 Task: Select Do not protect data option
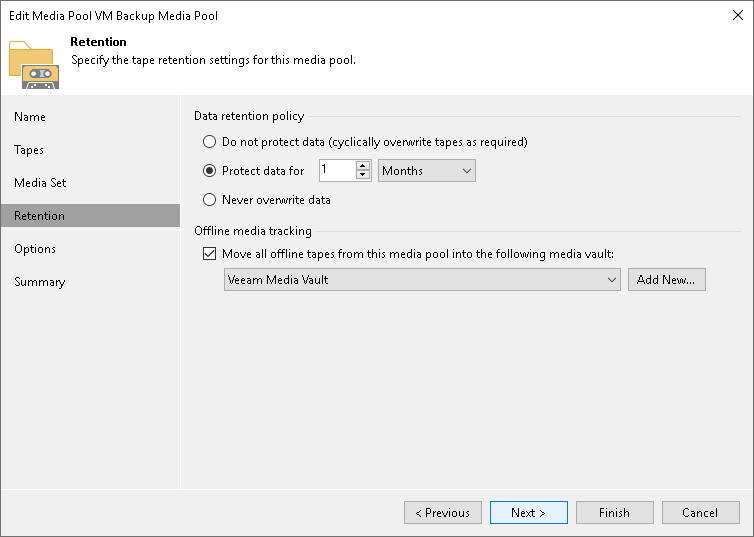209,142
